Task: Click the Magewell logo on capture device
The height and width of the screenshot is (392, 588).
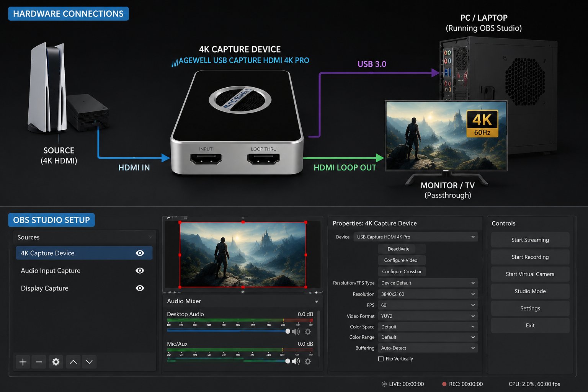Action: point(240,100)
